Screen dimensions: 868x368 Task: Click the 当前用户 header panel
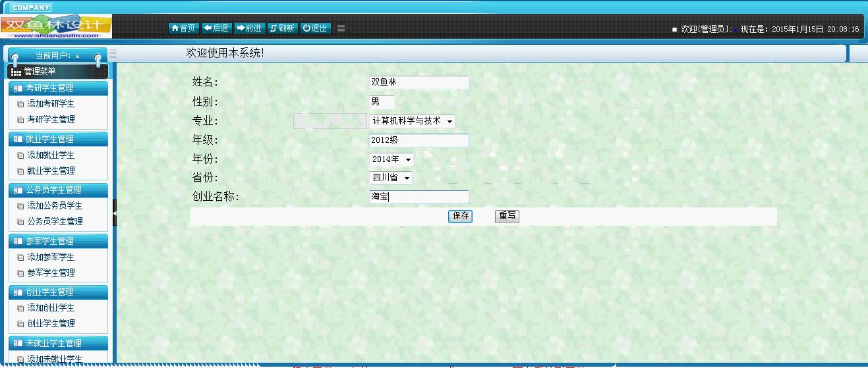coord(56,56)
